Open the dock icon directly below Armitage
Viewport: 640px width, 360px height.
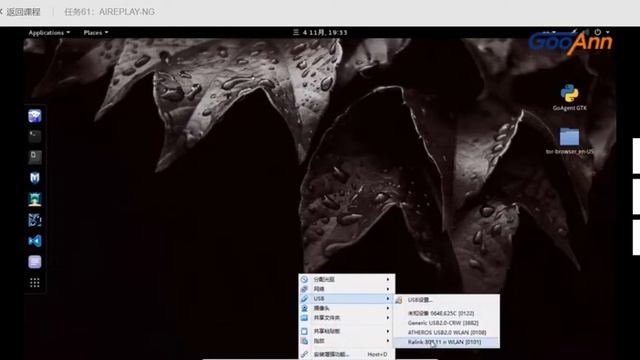pyautogui.click(x=35, y=220)
